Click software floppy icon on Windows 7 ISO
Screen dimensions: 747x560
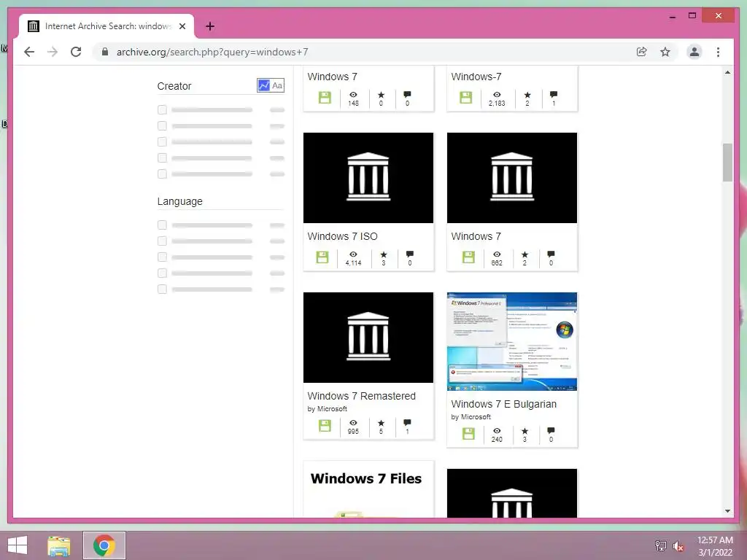pos(322,257)
